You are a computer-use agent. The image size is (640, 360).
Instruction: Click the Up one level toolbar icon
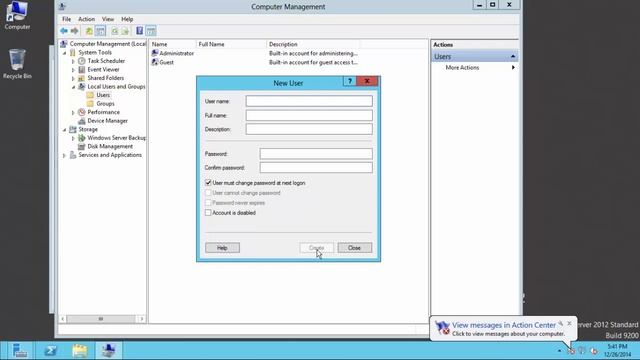tap(89, 31)
